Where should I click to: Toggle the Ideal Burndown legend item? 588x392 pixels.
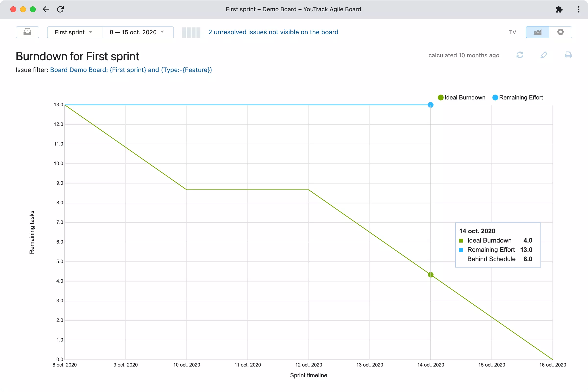pyautogui.click(x=462, y=98)
